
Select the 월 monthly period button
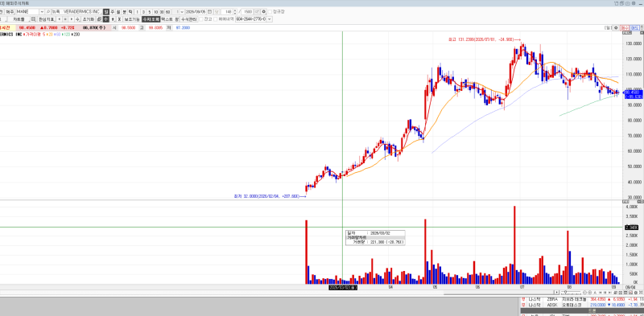pos(118,11)
